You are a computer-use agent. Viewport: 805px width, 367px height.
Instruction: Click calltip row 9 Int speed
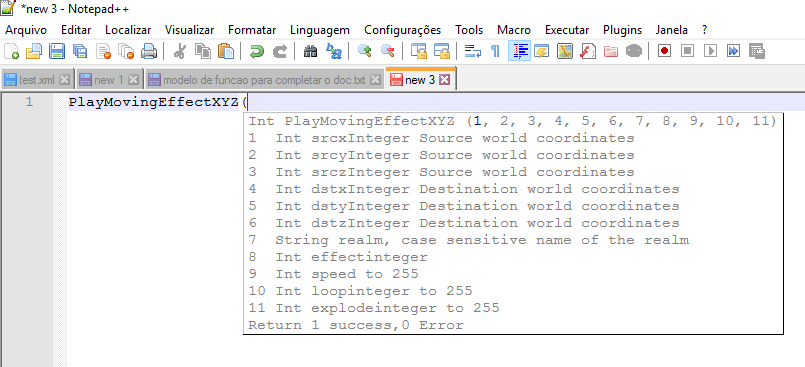[x=334, y=274]
